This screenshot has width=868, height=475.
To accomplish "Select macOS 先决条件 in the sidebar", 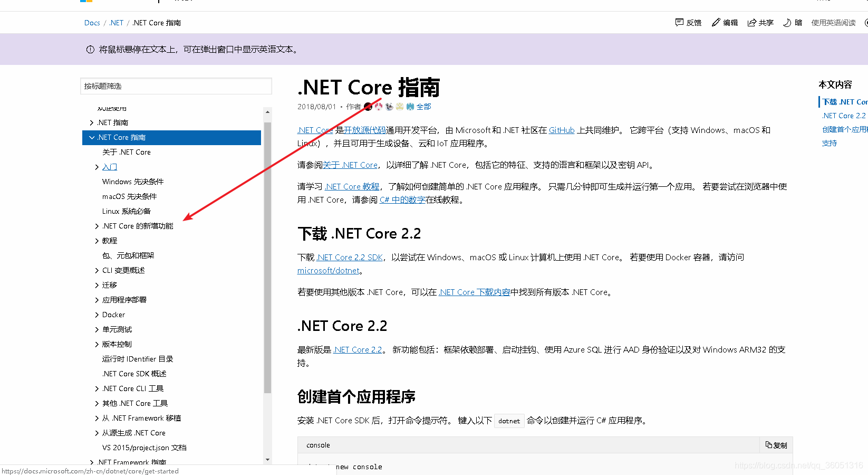I will click(x=130, y=196).
